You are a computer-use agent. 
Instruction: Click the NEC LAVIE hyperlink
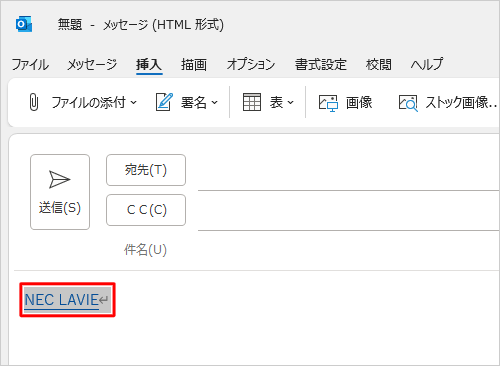click(x=62, y=300)
